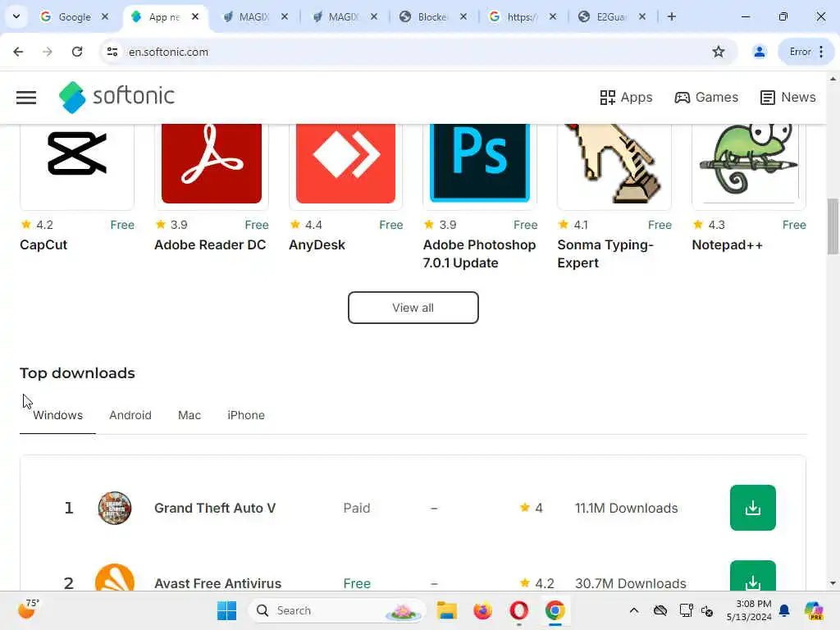Image resolution: width=840 pixels, height=630 pixels.
Task: Click the address bar URL
Action: tap(168, 52)
